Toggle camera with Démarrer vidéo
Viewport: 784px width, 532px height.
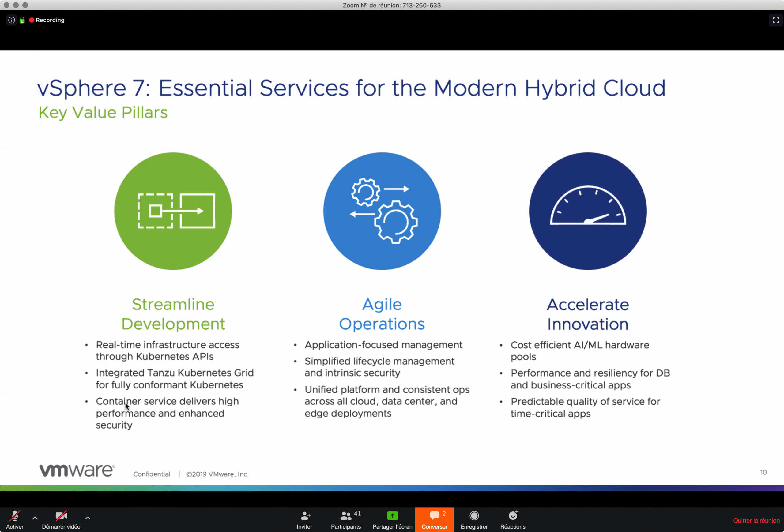coord(61,519)
